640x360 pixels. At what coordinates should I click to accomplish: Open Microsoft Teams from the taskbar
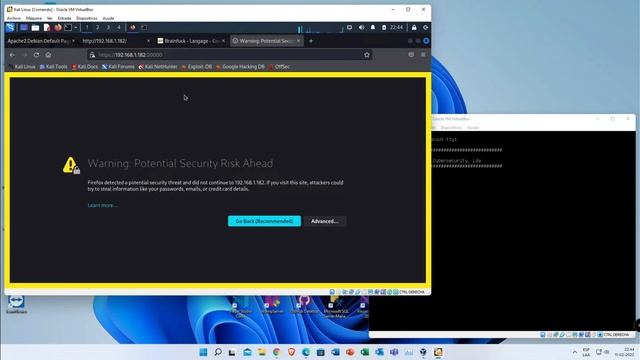click(x=394, y=352)
